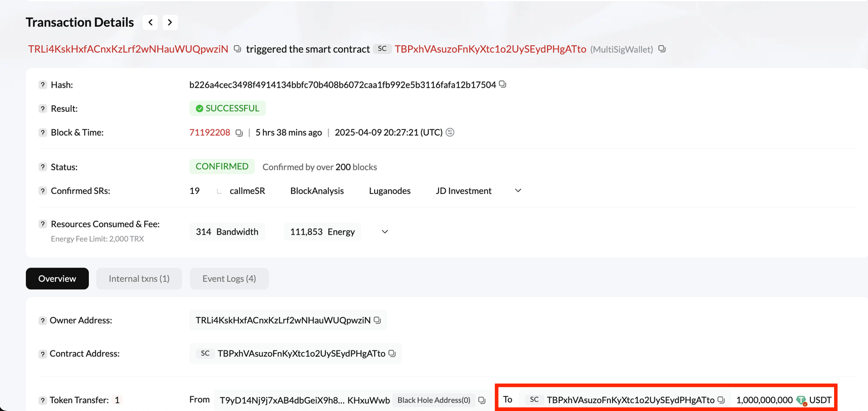Go to the next transaction
Screen dimensions: 868x411
(170, 22)
